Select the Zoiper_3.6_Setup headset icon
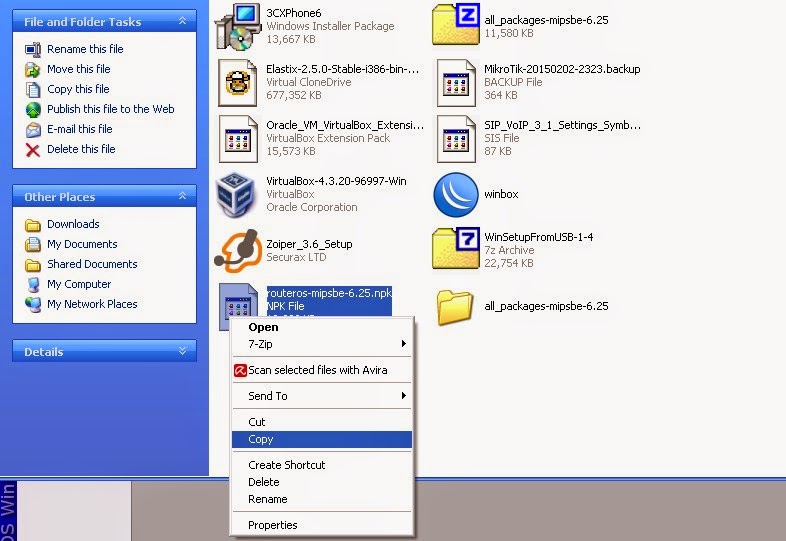This screenshot has width=786, height=541. (x=238, y=251)
